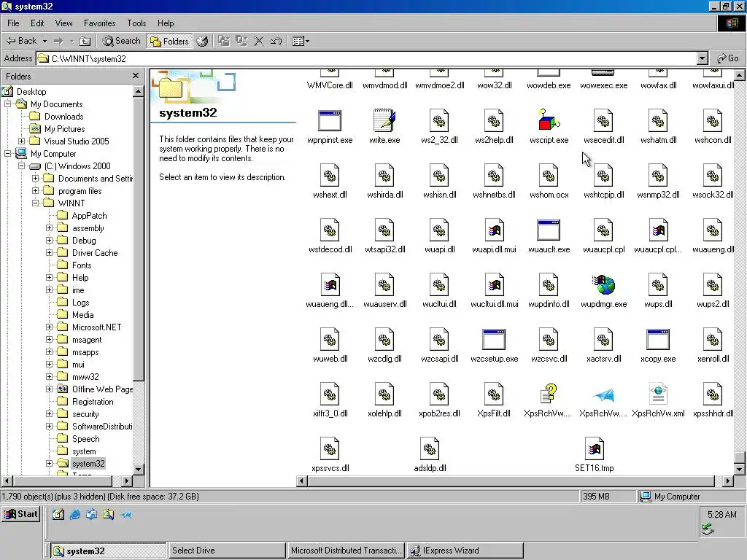
Task: Collapse the My Computer node
Action: (7, 153)
